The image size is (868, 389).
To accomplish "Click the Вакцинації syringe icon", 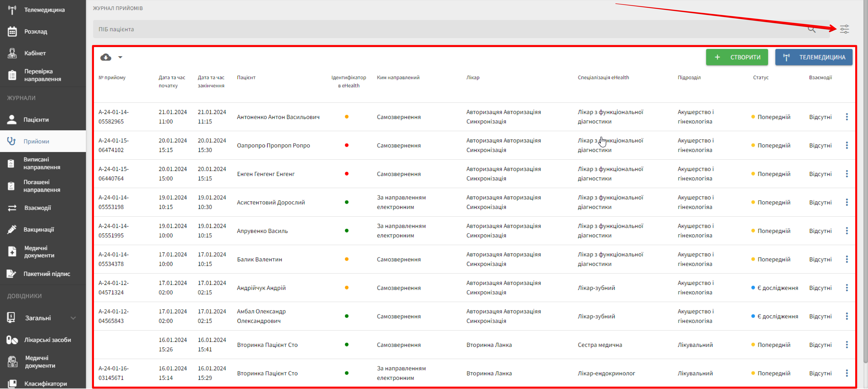I will [x=12, y=230].
